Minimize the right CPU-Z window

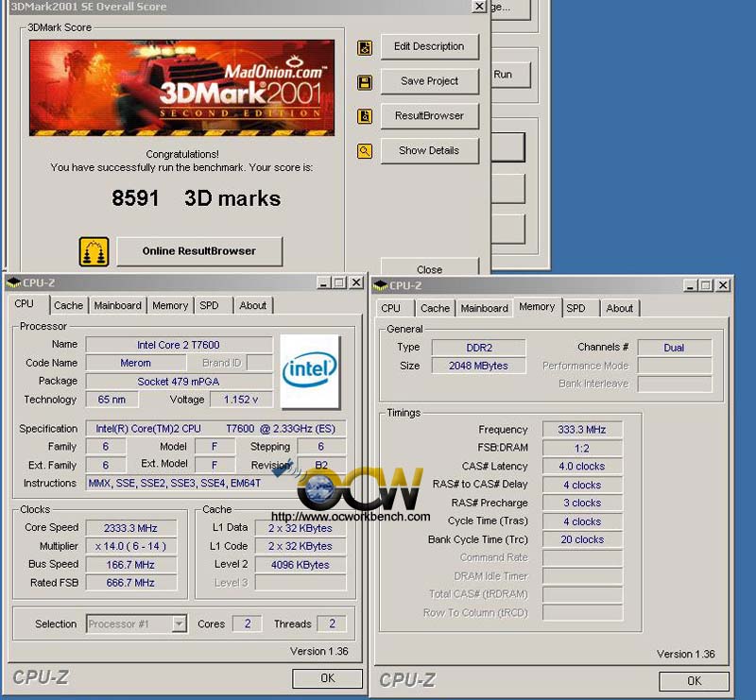691,286
